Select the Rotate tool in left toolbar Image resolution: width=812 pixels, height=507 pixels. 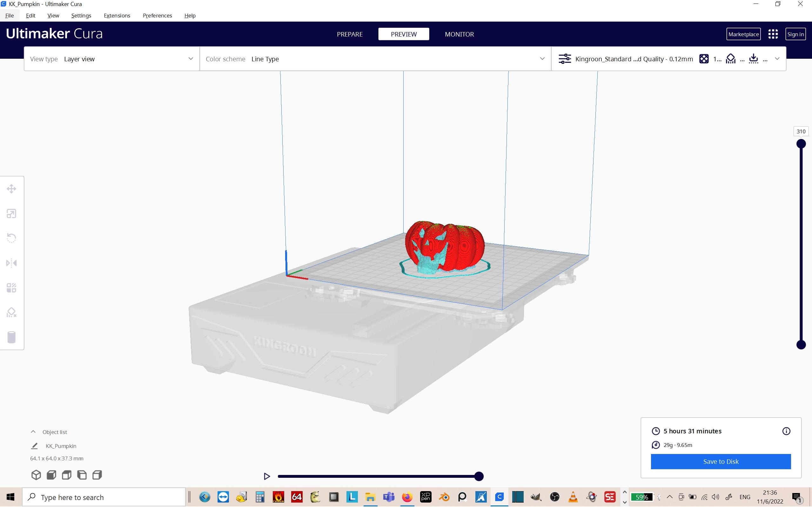coord(11,238)
